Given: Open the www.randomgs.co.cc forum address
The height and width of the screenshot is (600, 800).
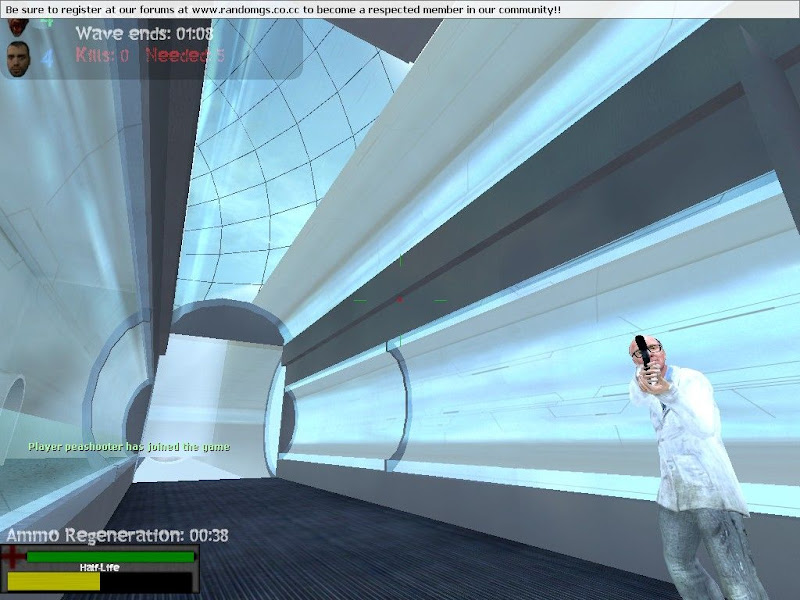Looking at the screenshot, I should [x=248, y=10].
